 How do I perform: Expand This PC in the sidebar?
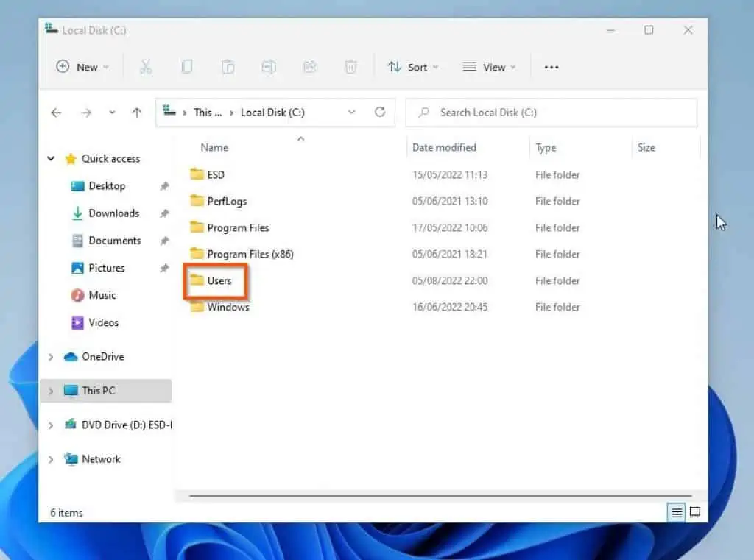[50, 391]
